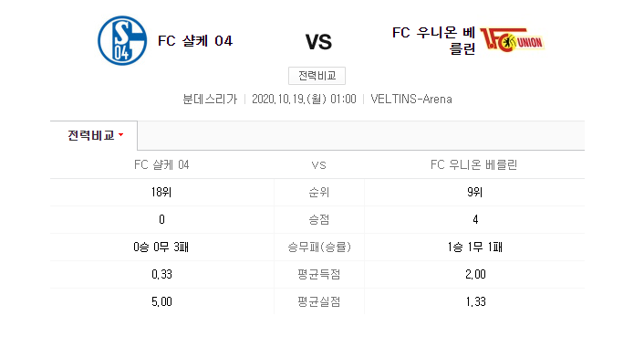Viewport: 644px width, 337px height.
Task: Open the 전력비교 button under VS
Action: tap(317, 76)
